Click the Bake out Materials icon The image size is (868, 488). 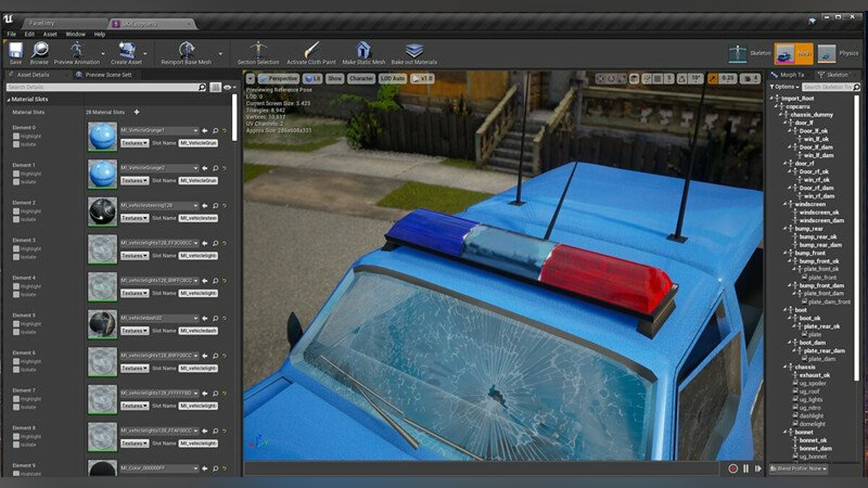point(414,51)
